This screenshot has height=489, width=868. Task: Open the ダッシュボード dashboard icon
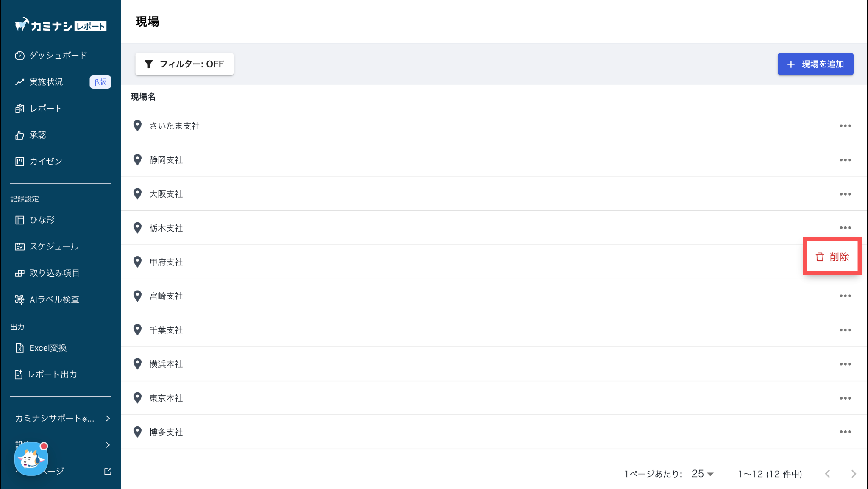click(19, 56)
